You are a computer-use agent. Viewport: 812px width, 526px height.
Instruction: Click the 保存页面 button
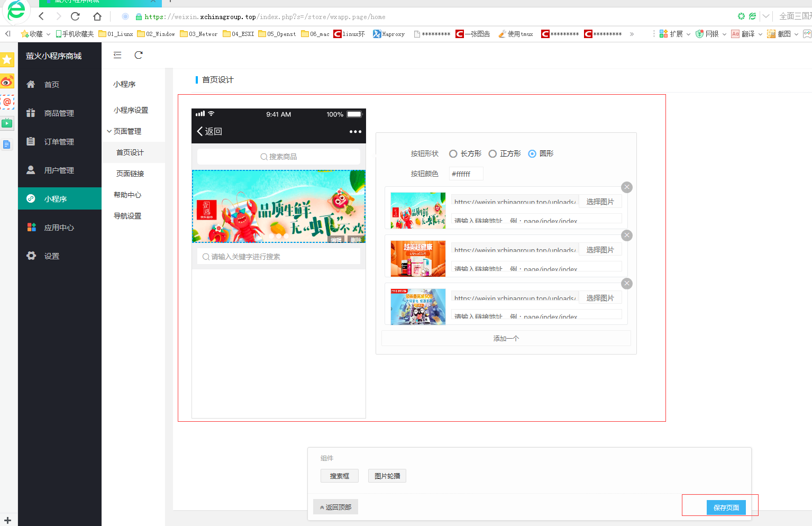click(726, 507)
